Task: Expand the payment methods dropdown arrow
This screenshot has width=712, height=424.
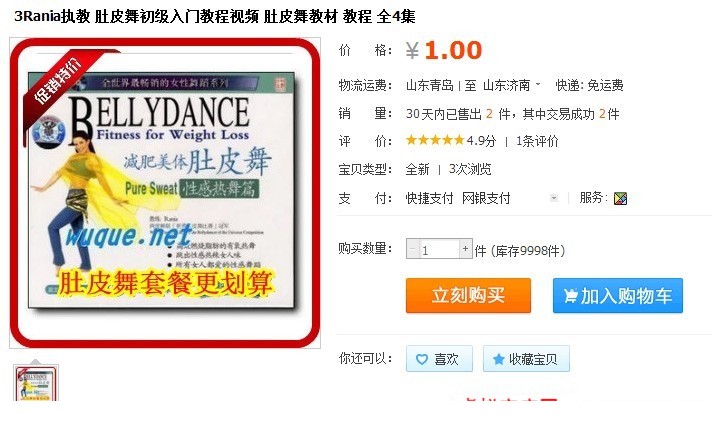Action: tap(554, 198)
